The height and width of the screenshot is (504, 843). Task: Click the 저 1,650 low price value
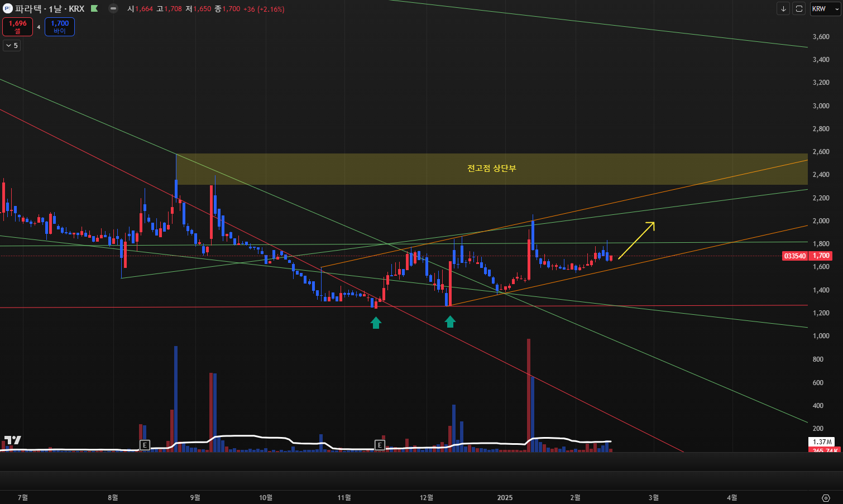[x=199, y=9]
